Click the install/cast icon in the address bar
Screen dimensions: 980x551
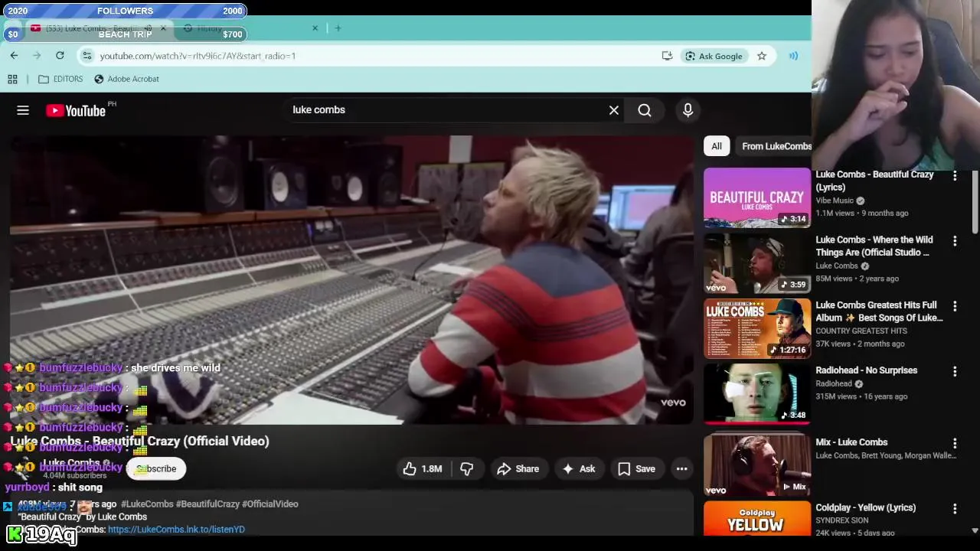click(x=667, y=56)
